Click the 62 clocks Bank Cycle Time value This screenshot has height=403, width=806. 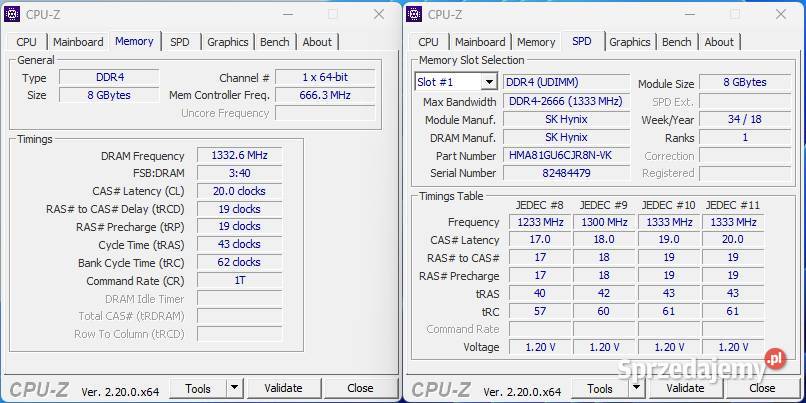[240, 262]
